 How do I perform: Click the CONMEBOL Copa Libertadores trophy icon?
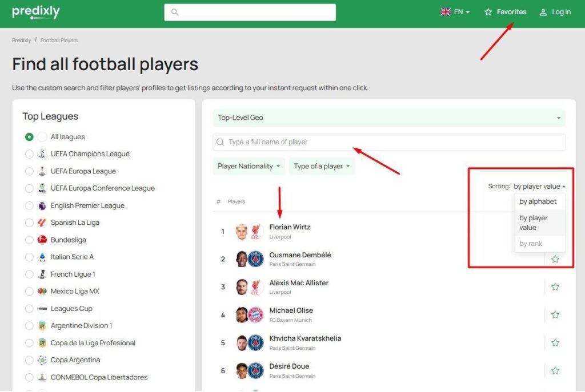[x=42, y=377]
